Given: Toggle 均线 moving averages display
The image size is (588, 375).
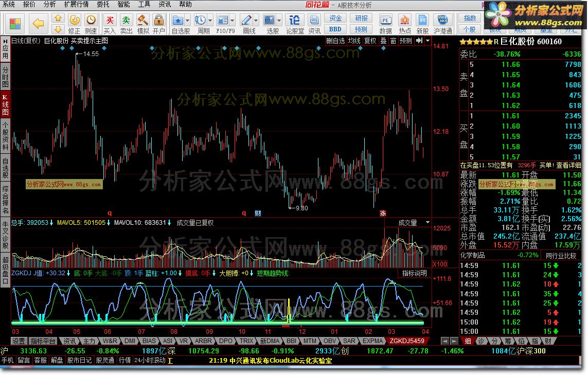Looking at the screenshot, I should 354,41.
